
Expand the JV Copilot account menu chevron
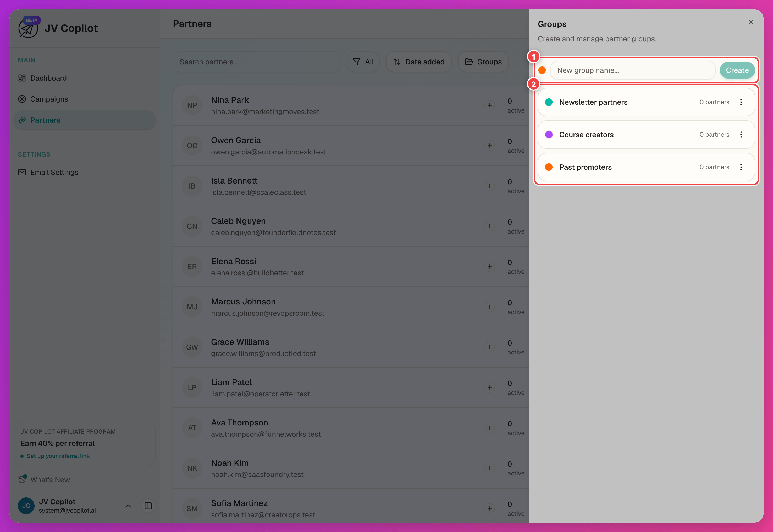point(128,506)
